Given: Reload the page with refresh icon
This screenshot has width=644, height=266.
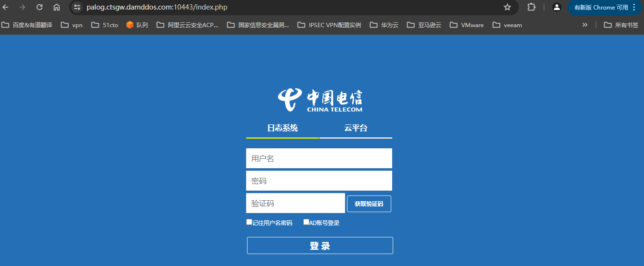Looking at the screenshot, I should (40, 7).
